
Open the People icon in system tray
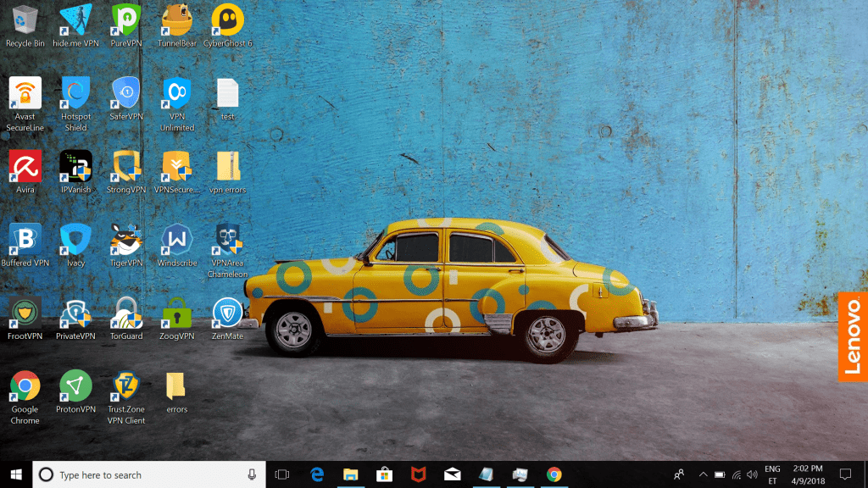(x=679, y=474)
